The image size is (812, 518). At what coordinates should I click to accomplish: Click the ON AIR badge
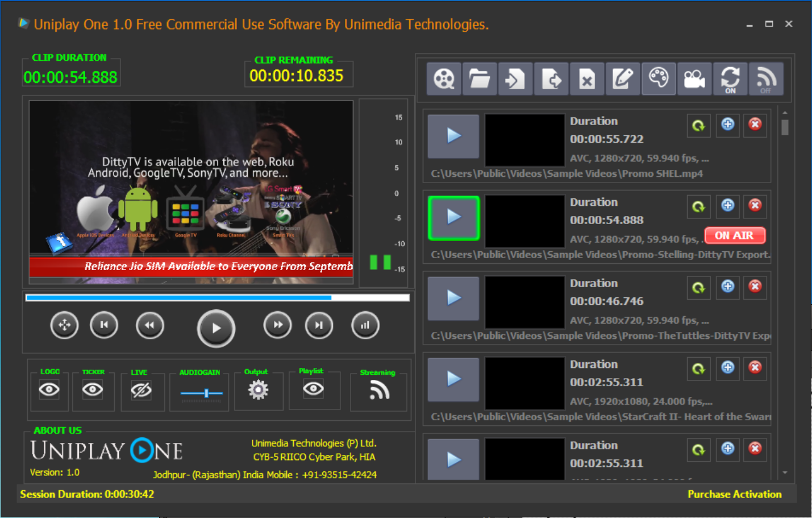point(735,235)
